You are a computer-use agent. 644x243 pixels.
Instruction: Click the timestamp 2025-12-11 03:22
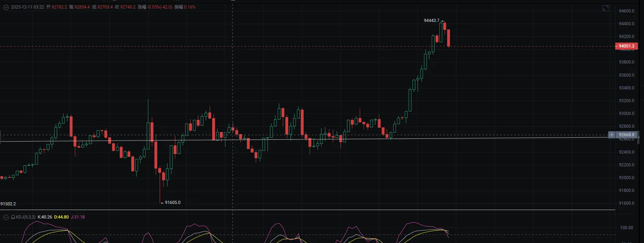point(28,7)
